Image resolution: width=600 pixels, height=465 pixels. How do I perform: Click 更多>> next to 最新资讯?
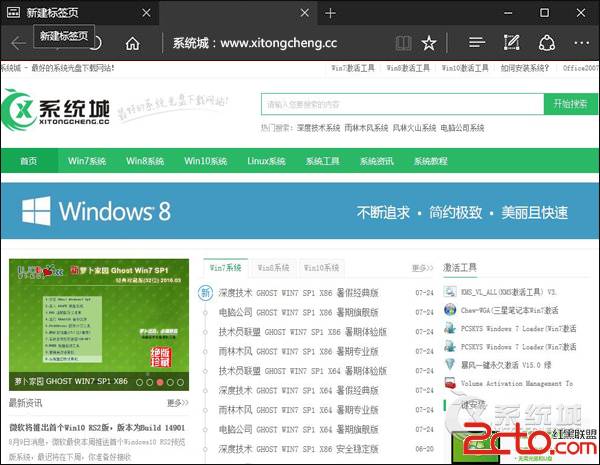pos(178,403)
